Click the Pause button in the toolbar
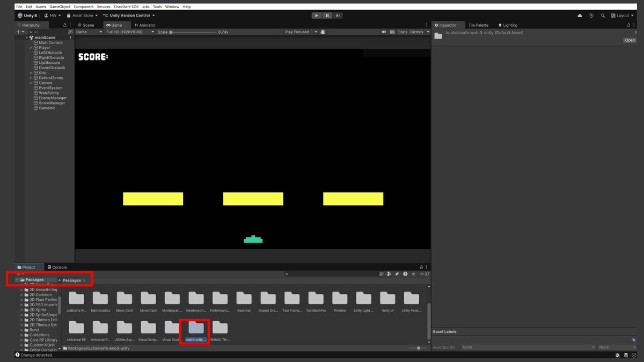 click(x=327, y=16)
